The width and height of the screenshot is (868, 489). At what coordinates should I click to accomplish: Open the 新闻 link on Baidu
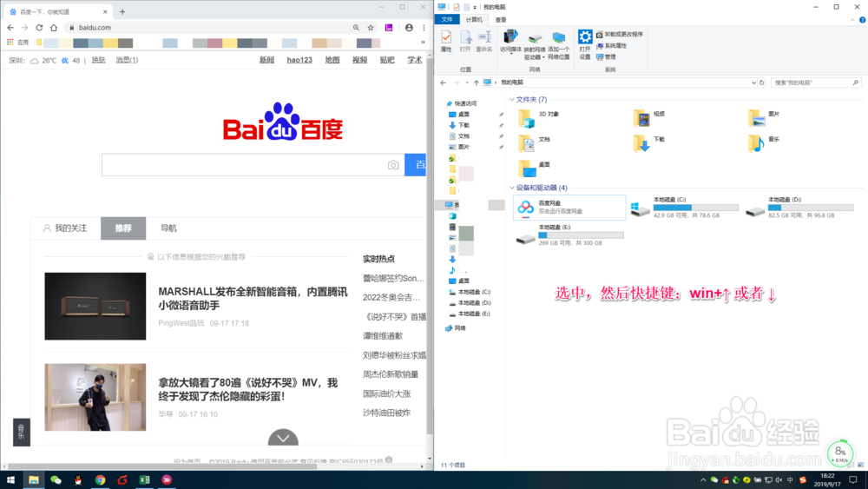tap(266, 60)
